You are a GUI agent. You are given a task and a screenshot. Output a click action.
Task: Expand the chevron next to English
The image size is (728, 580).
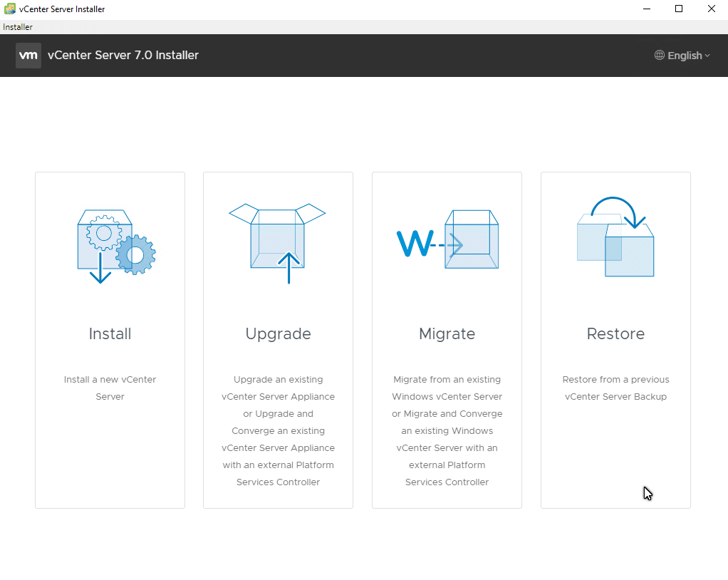pyautogui.click(x=707, y=56)
